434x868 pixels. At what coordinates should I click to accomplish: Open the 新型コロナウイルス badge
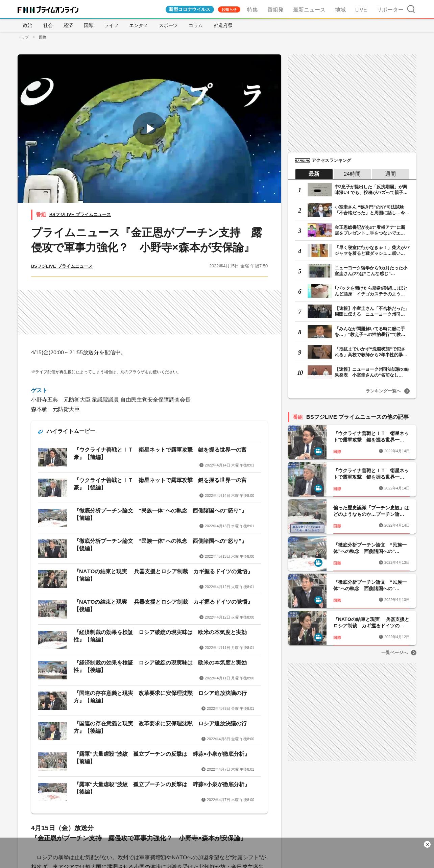pos(190,9)
